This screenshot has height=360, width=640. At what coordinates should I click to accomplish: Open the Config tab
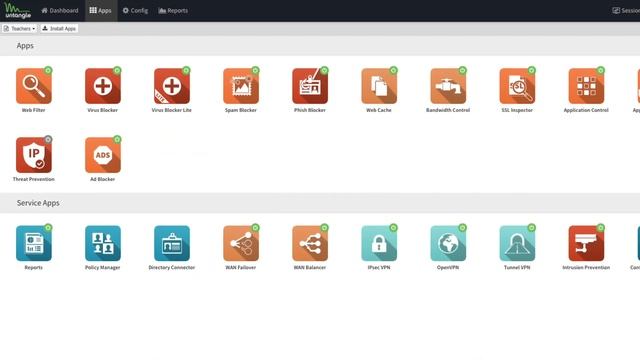136,11
